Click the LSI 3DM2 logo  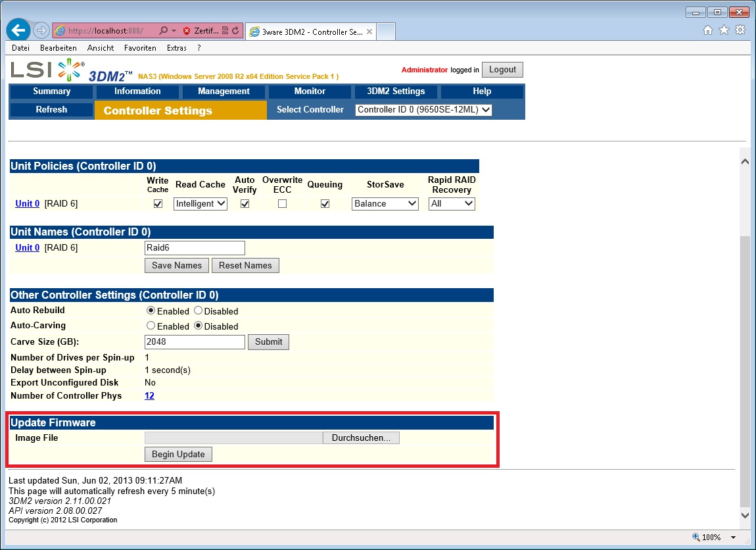(x=72, y=70)
